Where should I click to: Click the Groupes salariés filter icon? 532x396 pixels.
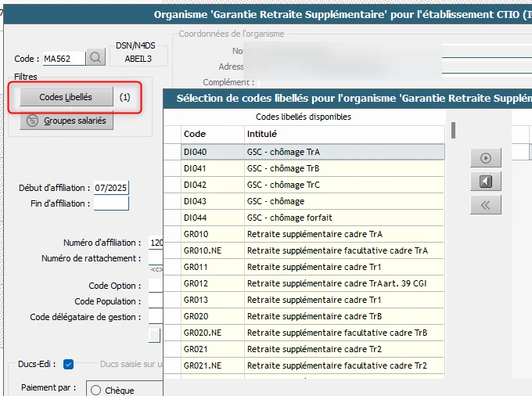32,121
